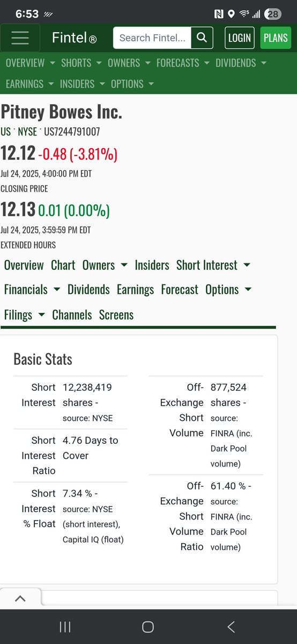Expand the OVERVIEW dropdown in green bar

pyautogui.click(x=31, y=63)
